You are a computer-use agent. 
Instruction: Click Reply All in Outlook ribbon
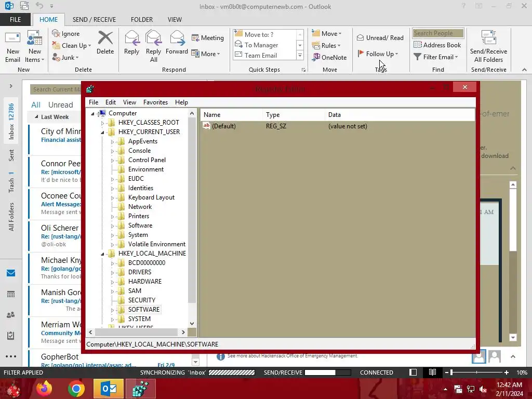click(153, 46)
